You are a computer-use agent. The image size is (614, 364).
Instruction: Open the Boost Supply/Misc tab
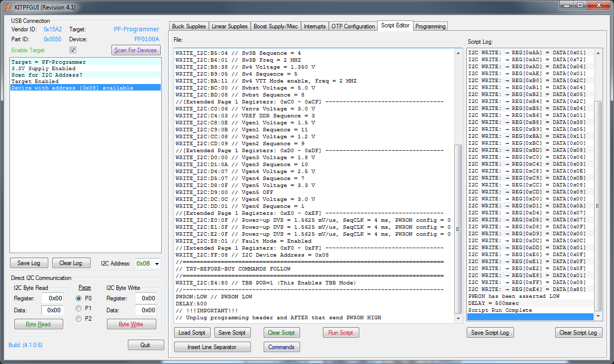pyautogui.click(x=276, y=26)
